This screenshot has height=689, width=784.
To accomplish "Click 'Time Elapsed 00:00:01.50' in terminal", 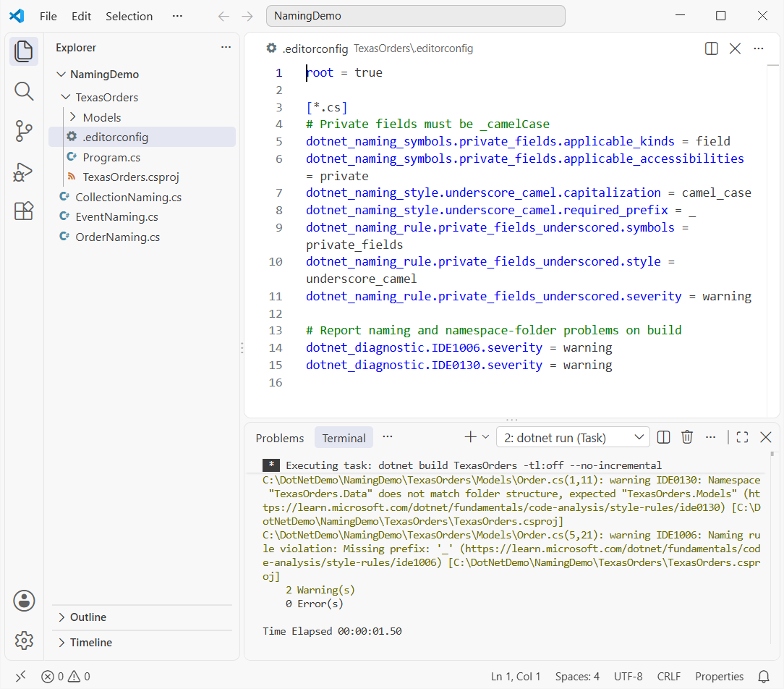I will [x=332, y=631].
